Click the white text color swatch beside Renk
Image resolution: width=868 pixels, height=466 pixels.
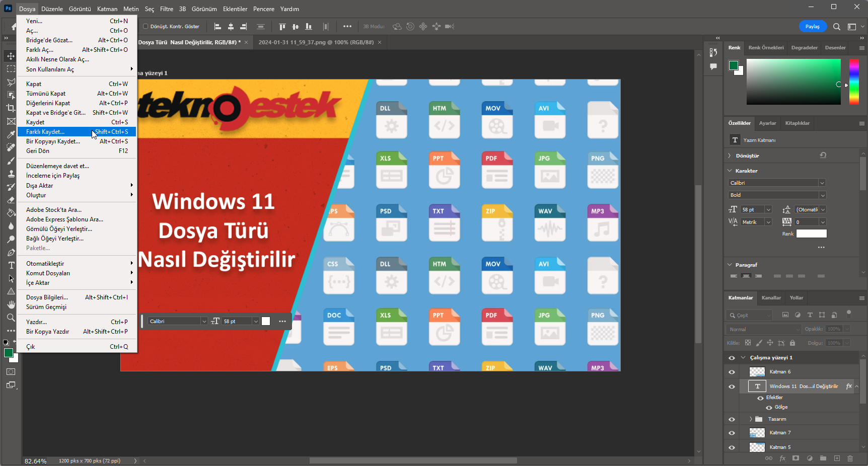[811, 234]
